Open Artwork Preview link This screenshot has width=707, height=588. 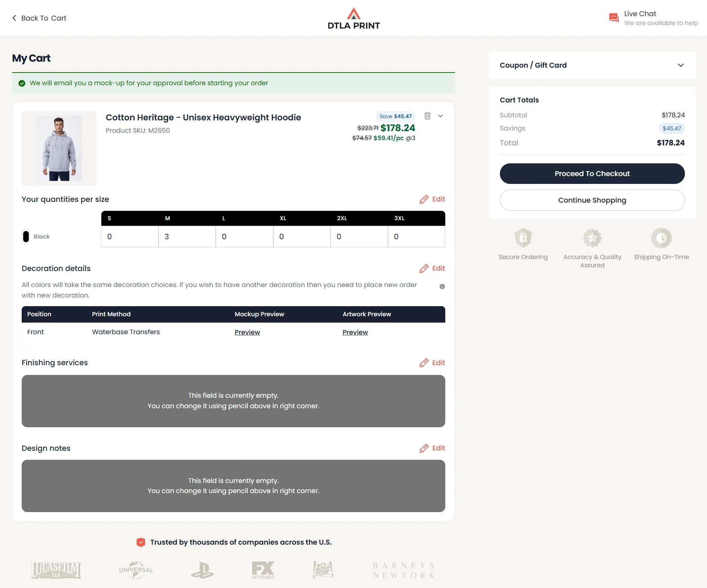[x=355, y=332]
